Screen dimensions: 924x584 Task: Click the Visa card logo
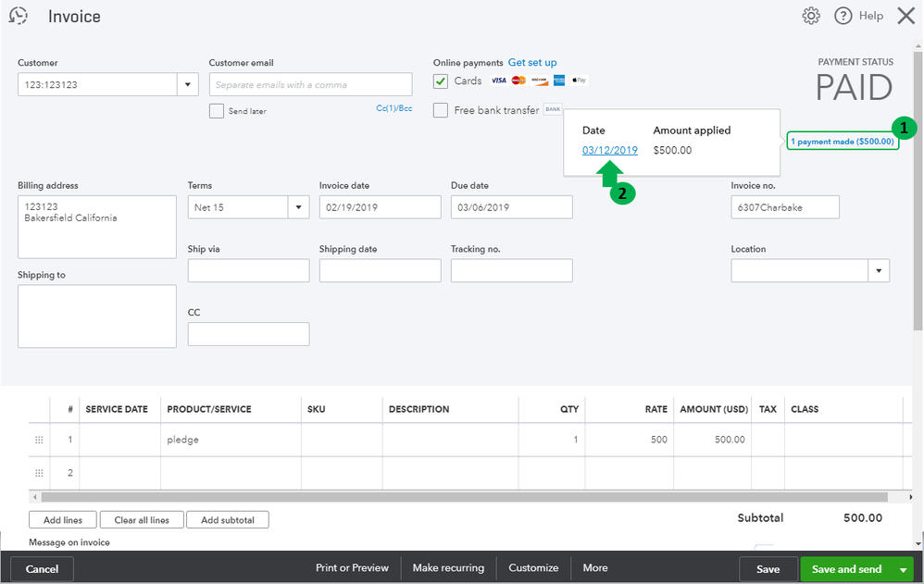pos(499,81)
